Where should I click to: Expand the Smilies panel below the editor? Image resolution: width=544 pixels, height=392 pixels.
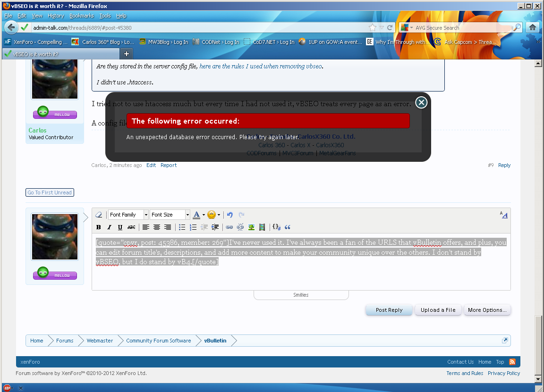tap(301, 295)
